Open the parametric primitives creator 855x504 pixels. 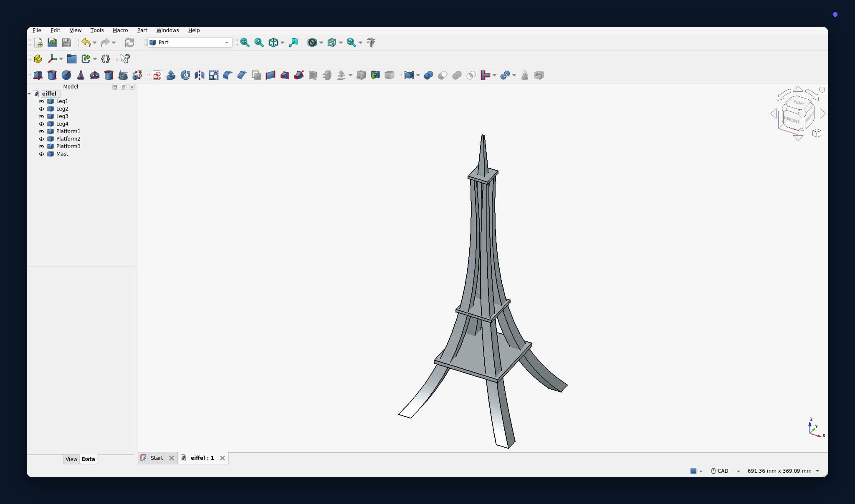coord(123,75)
